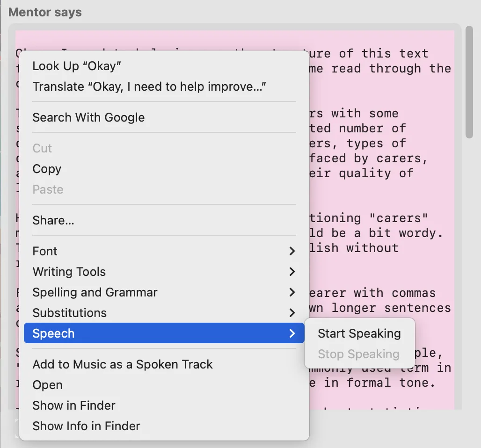Highlight the Speech menu entry
The image size is (481, 448).
pyautogui.click(x=53, y=333)
